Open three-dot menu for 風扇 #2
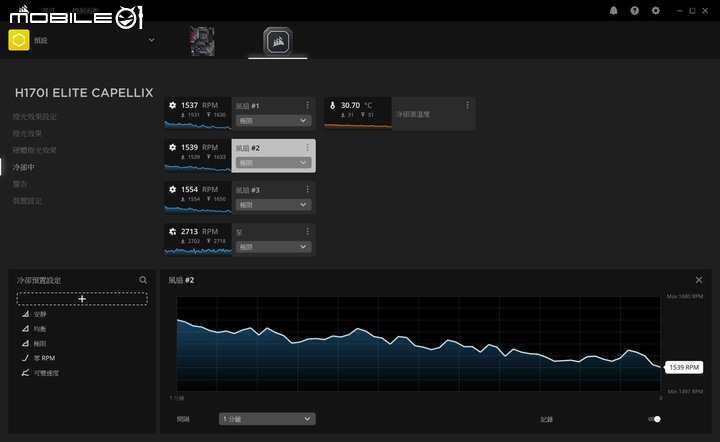 (307, 147)
